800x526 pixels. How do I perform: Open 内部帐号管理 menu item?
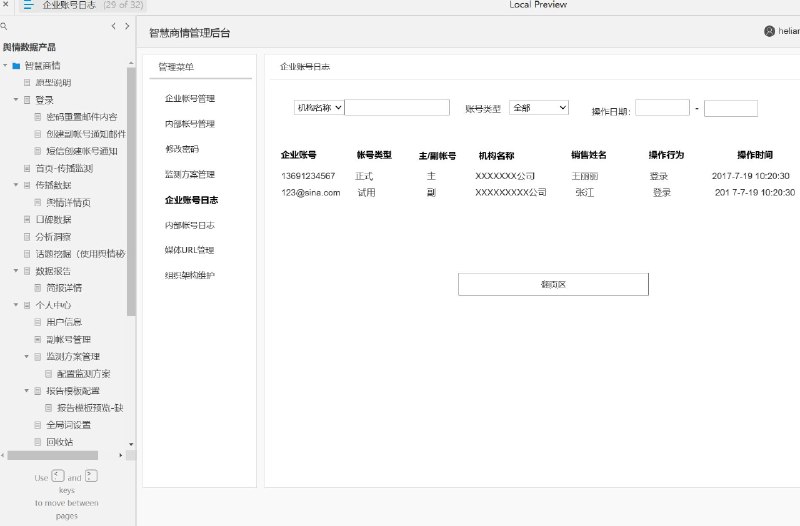(x=190, y=124)
